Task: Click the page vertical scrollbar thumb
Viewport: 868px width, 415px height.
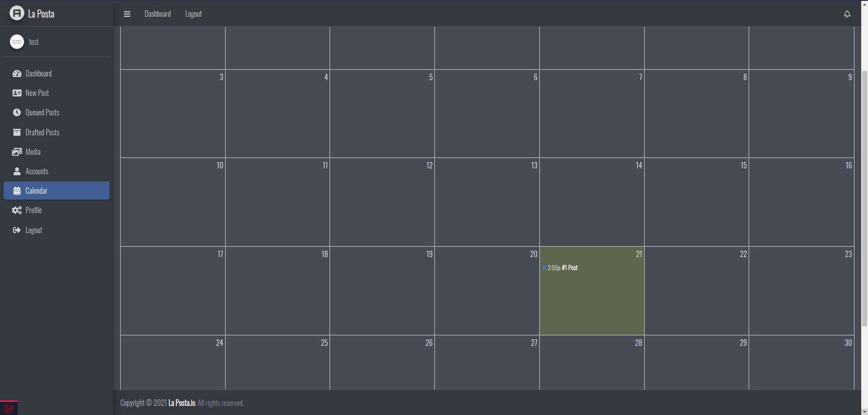Action: click(x=864, y=198)
